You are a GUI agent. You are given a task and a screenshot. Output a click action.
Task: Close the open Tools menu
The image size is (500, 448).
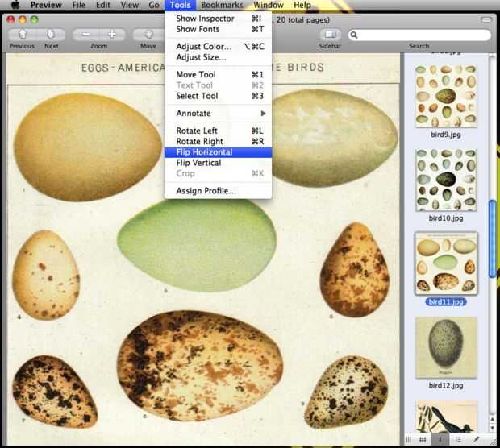pos(180,5)
